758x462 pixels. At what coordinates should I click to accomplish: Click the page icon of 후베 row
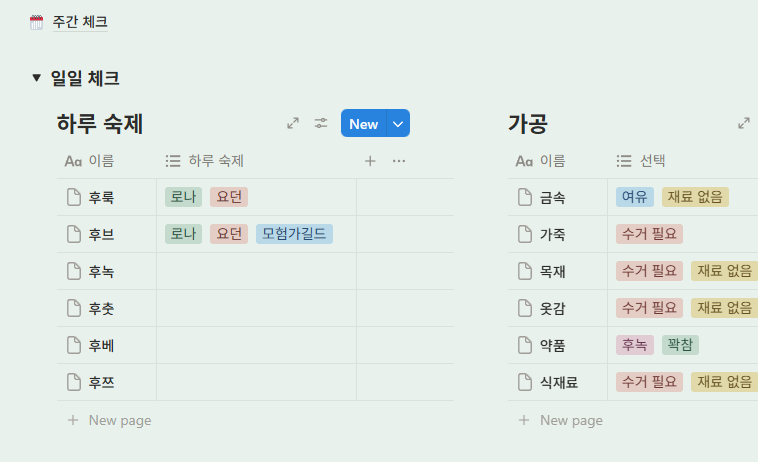[73, 345]
